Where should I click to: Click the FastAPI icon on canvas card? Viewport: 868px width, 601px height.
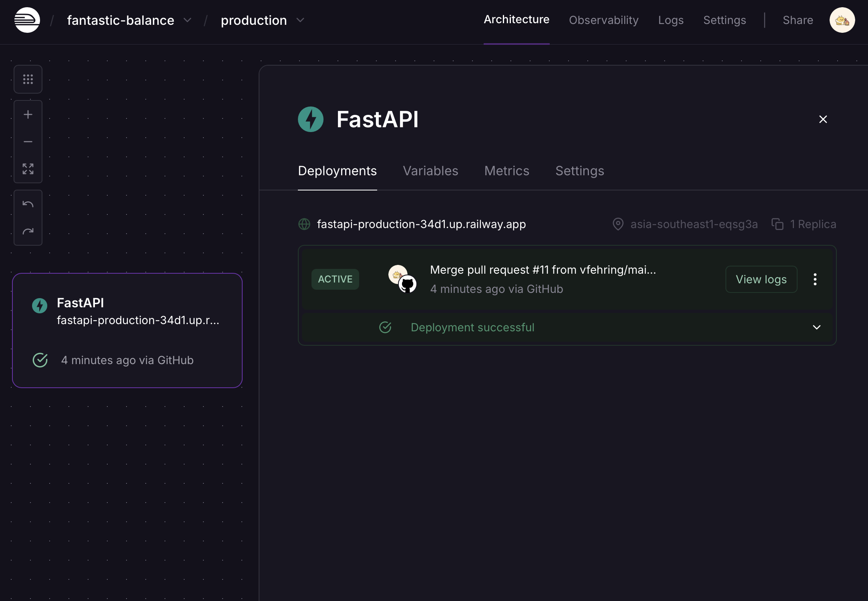click(40, 306)
